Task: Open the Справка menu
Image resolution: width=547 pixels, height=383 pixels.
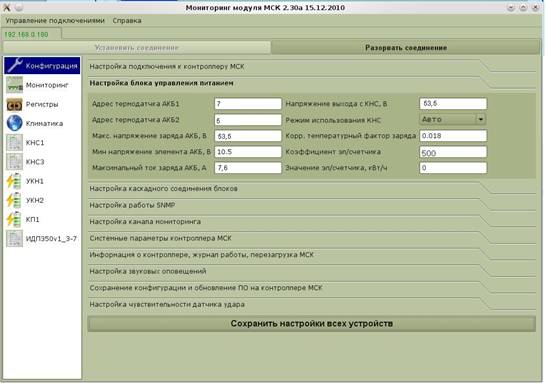Action: 127,21
